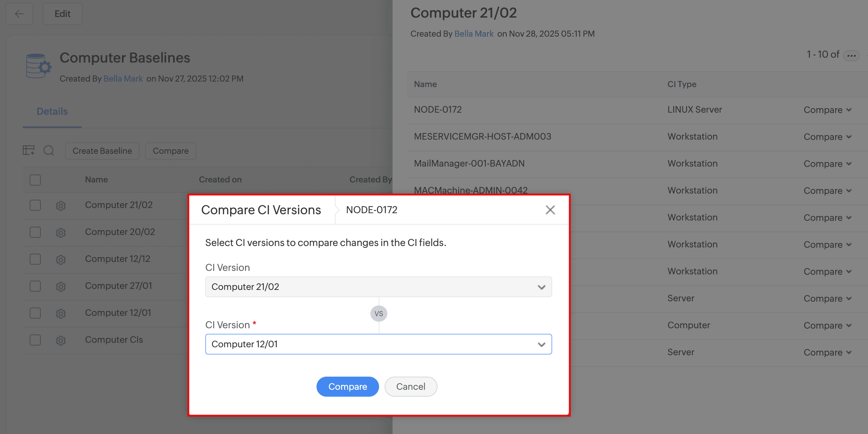Screen dimensions: 868x434
Task: Open gear settings for Computer 21/02
Action: point(61,206)
